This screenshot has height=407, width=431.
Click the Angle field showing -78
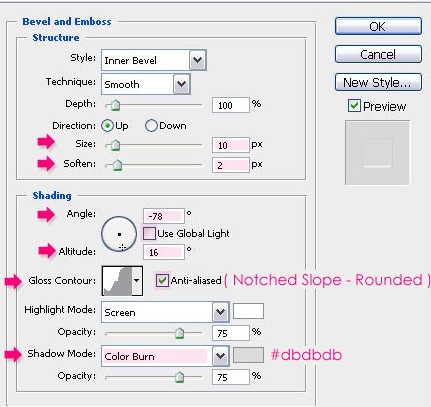[163, 216]
